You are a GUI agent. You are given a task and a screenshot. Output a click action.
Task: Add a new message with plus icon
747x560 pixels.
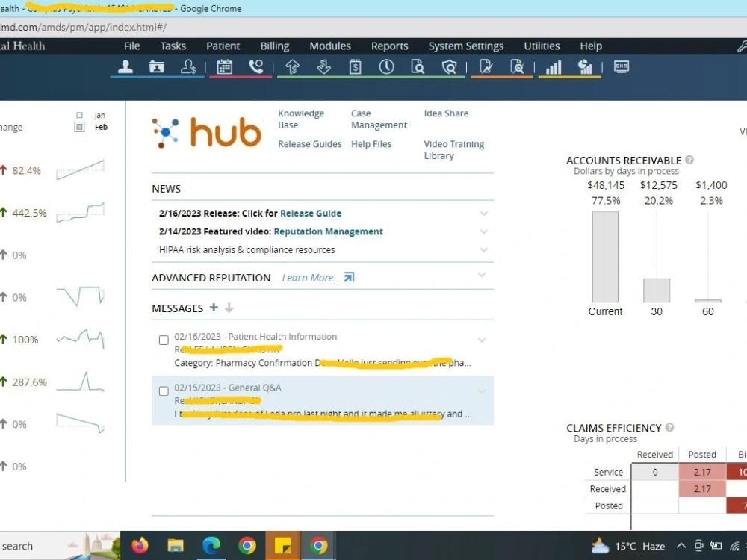pyautogui.click(x=214, y=308)
